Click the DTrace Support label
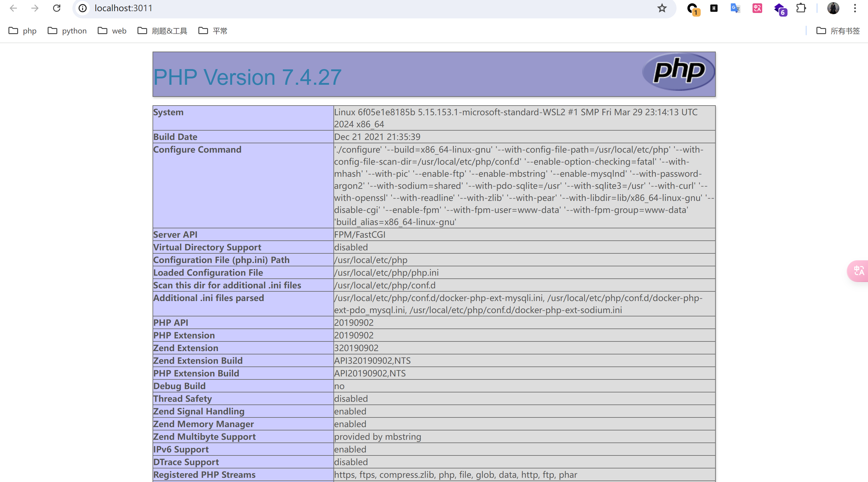Image resolution: width=868 pixels, height=482 pixels. click(x=186, y=462)
